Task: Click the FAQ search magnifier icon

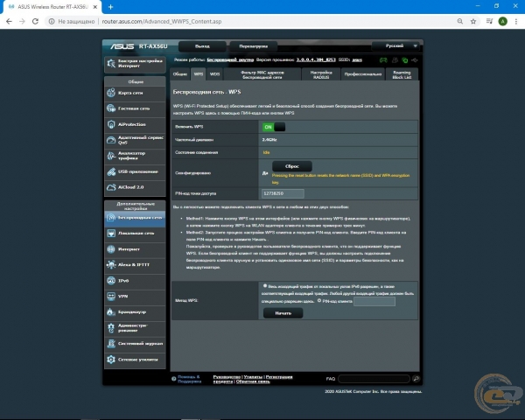Action: click(416, 379)
